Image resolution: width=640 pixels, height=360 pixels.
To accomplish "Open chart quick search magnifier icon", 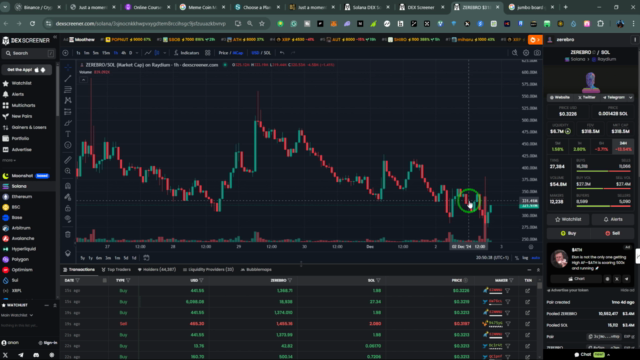I will pyautogui.click(x=514, y=53).
